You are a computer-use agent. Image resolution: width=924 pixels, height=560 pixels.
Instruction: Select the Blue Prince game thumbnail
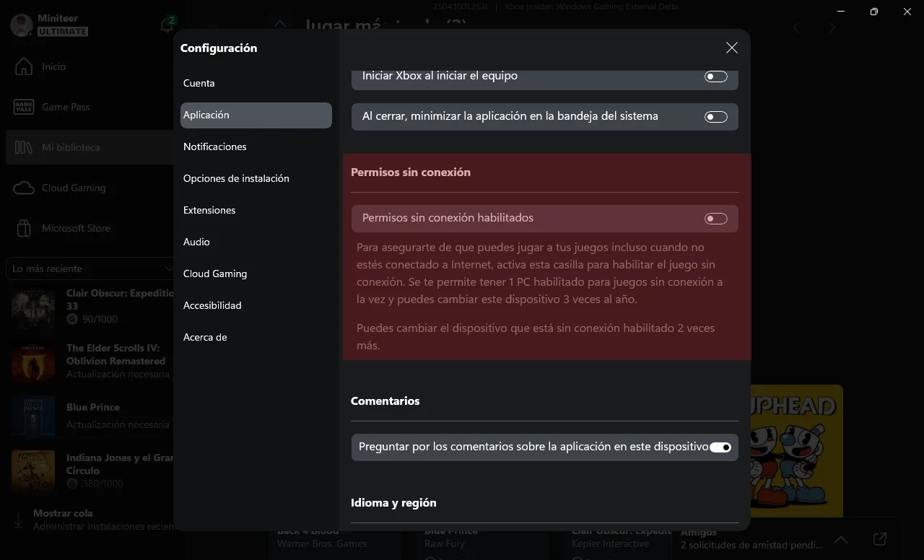click(x=33, y=416)
